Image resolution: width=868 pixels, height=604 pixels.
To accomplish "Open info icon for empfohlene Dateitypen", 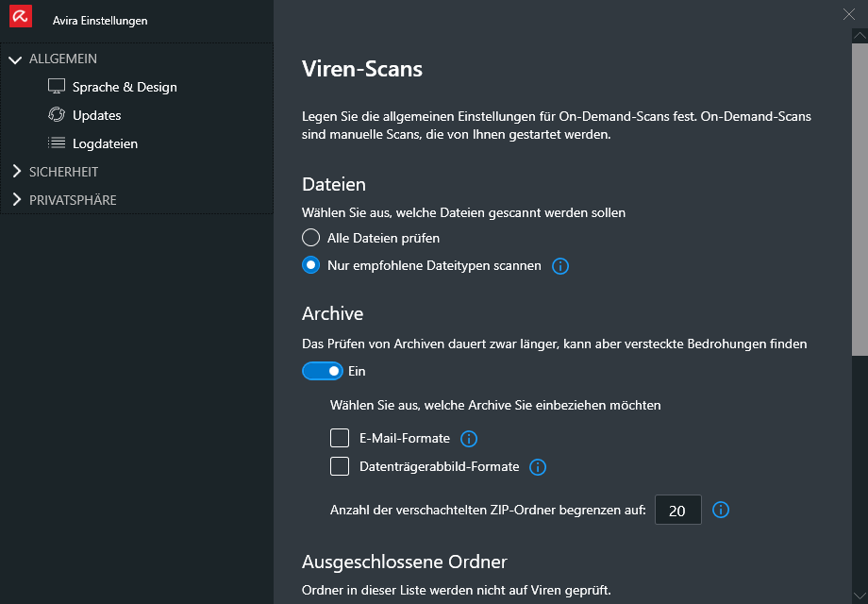I will point(560,266).
